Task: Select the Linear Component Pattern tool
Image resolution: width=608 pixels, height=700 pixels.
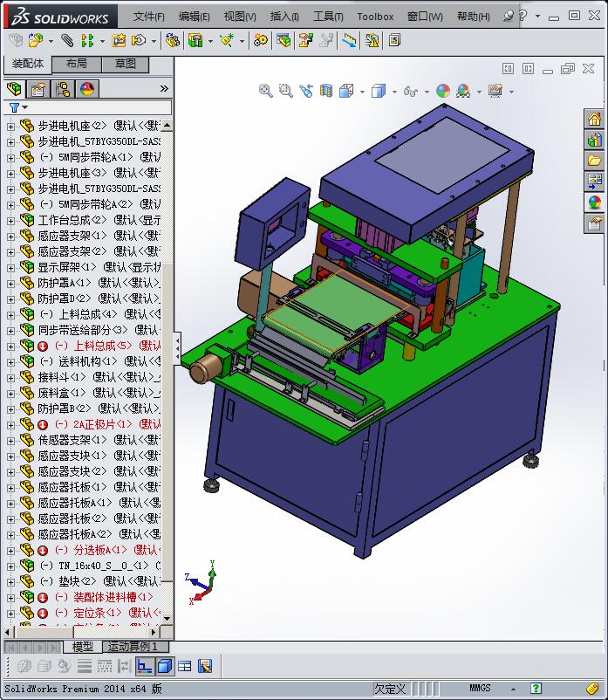Action: tap(87, 41)
